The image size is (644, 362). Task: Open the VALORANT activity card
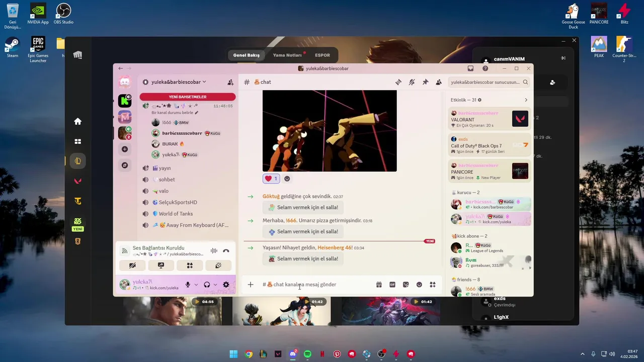click(x=490, y=119)
